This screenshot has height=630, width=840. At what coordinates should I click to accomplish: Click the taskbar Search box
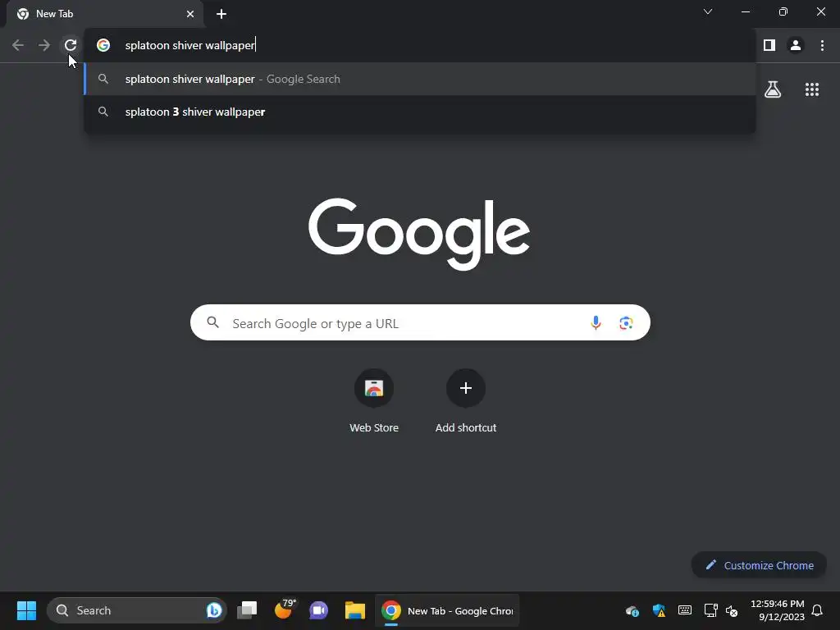pos(137,610)
